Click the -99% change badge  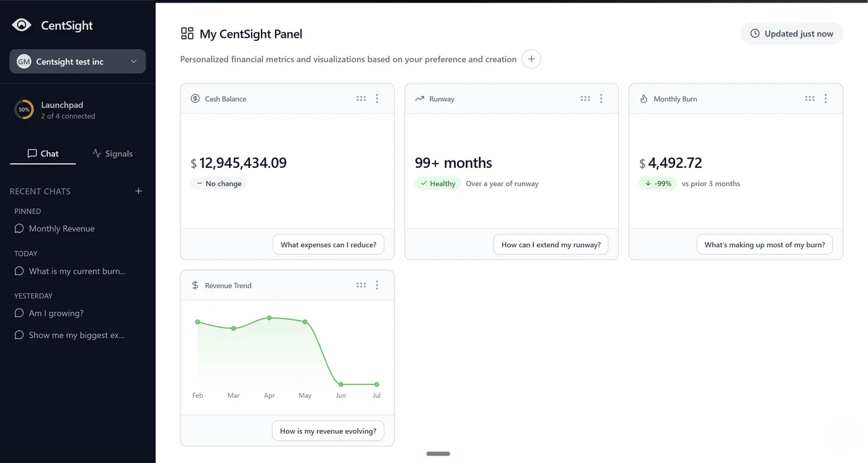tap(658, 183)
